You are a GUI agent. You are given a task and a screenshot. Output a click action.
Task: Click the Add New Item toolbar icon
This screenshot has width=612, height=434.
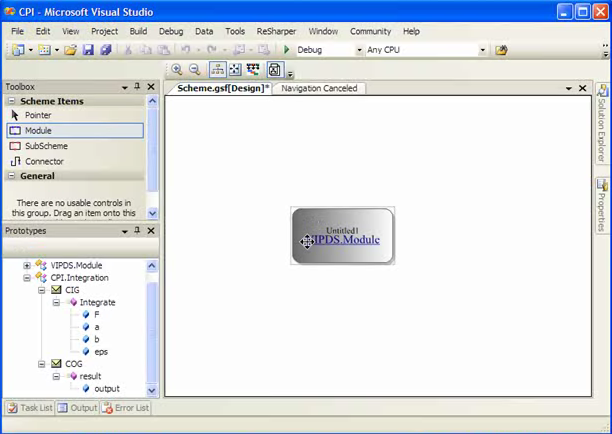(44, 50)
